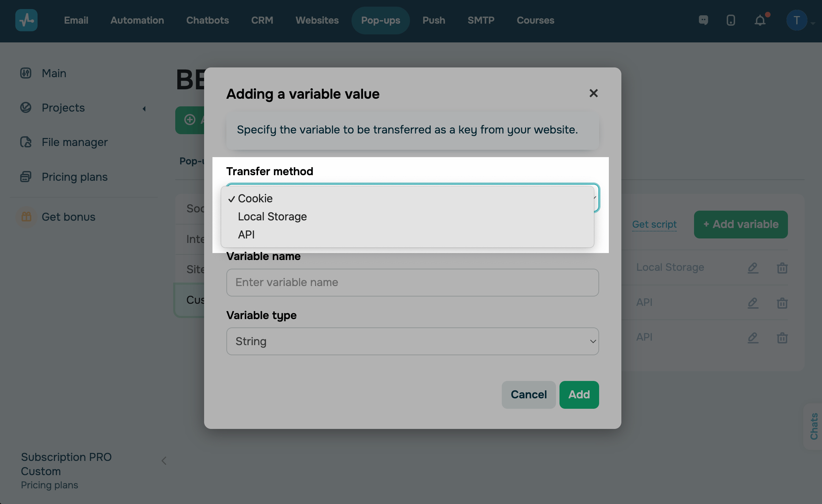Select Local Storage as transfer method
The height and width of the screenshot is (504, 822).
[x=272, y=216]
